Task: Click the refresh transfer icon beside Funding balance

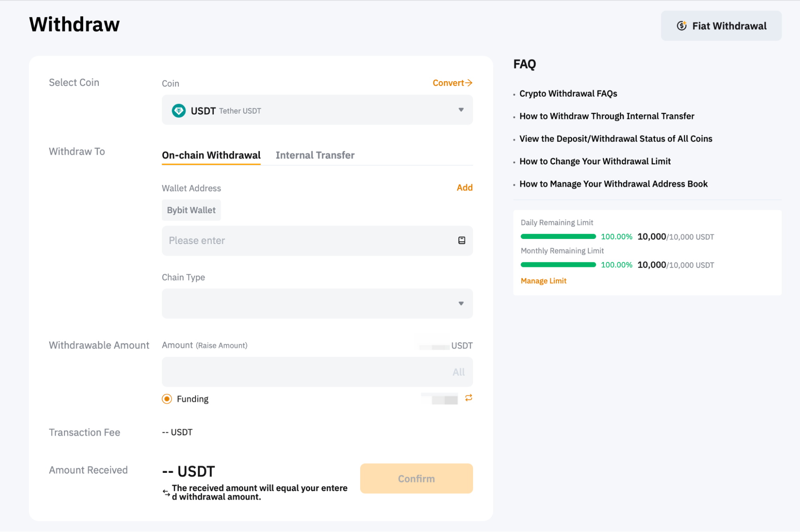Action: (x=468, y=398)
